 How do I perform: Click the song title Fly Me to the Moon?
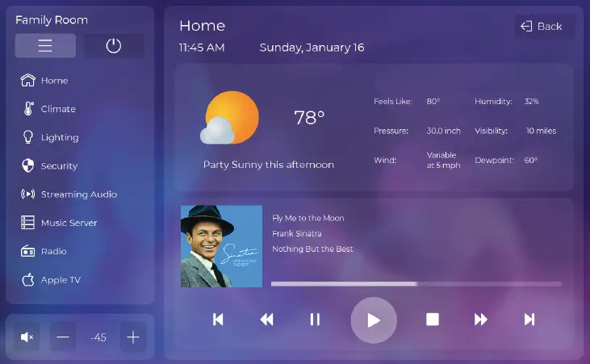308,218
